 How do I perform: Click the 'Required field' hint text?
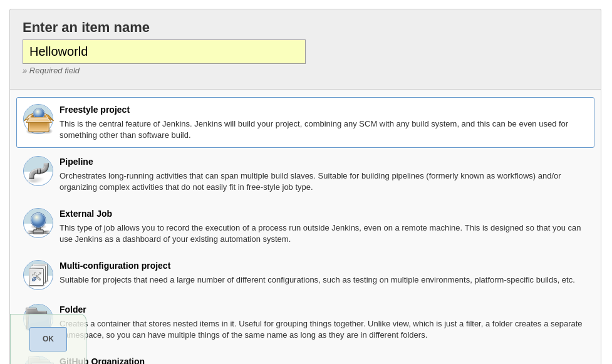tap(51, 71)
